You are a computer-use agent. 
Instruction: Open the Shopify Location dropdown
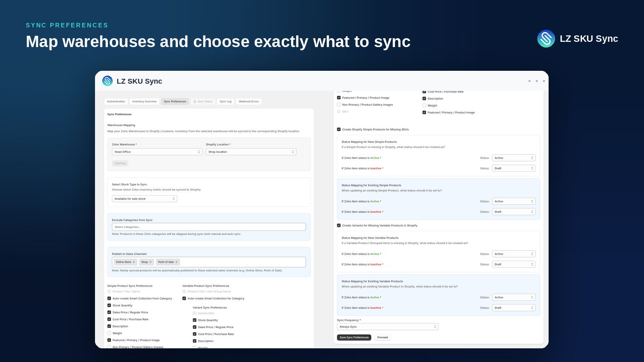pos(251,152)
